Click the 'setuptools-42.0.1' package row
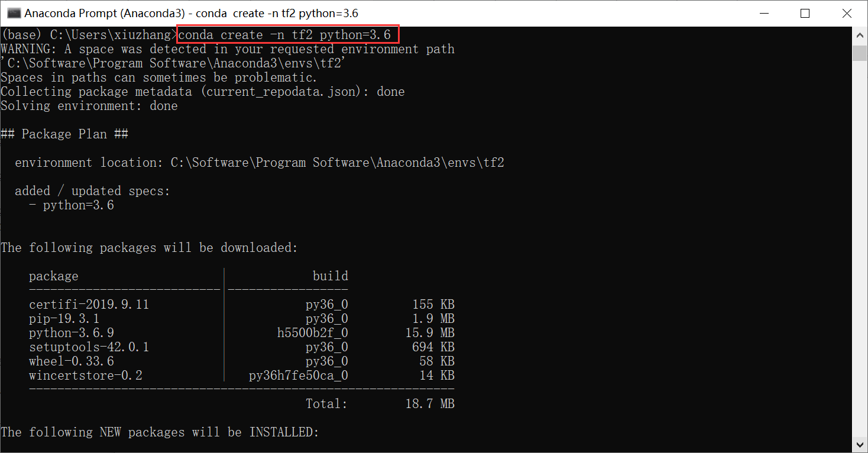The width and height of the screenshot is (868, 453). 242,347
